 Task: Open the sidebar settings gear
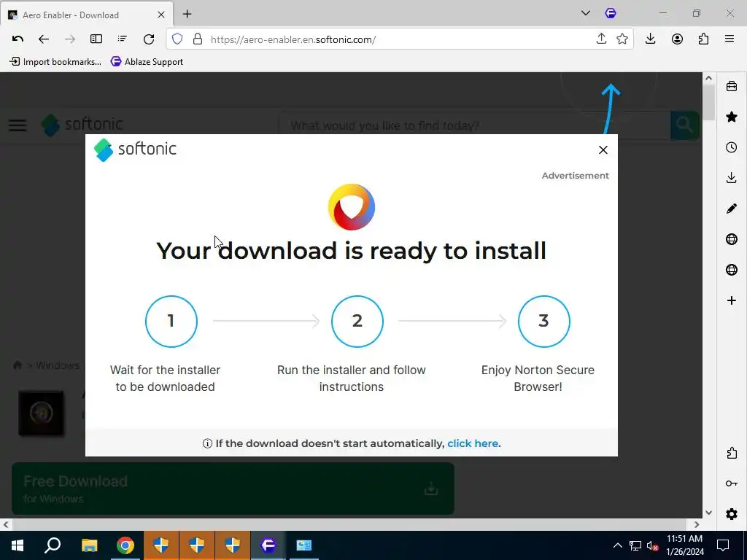[732, 514]
